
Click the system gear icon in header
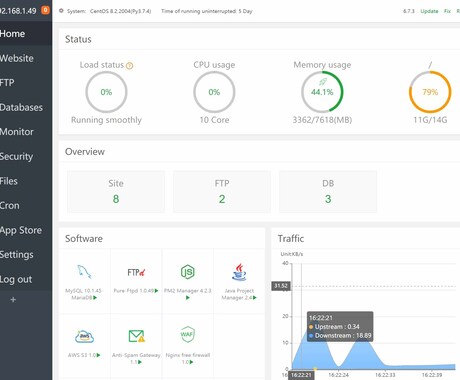pyautogui.click(x=61, y=11)
